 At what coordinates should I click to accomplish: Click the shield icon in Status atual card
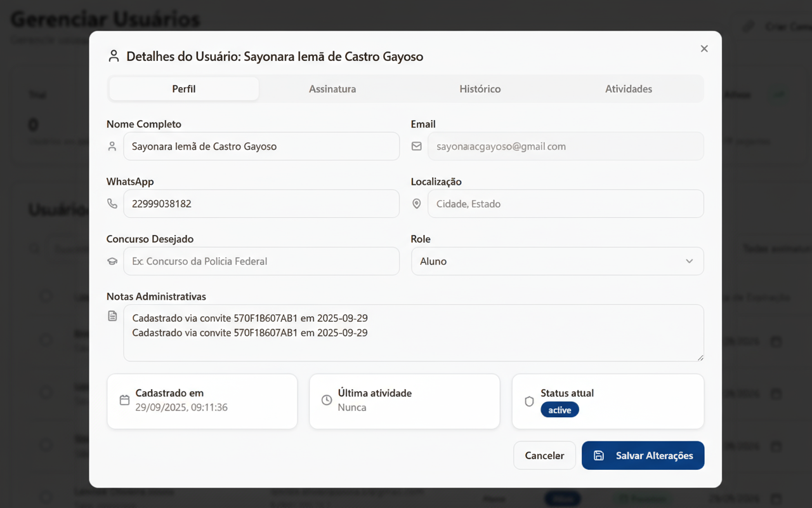(529, 402)
